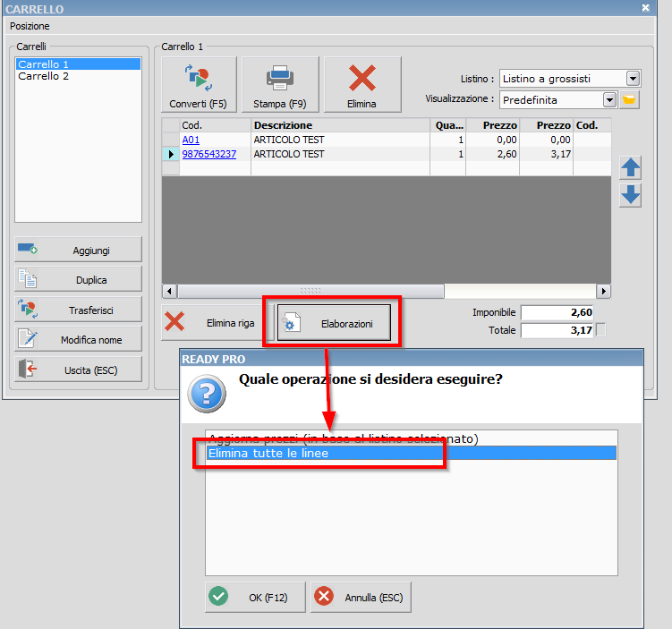This screenshot has height=629, width=672.
Task: Choose 'Aggiorna prezzi' option in the list
Action: click(x=412, y=438)
